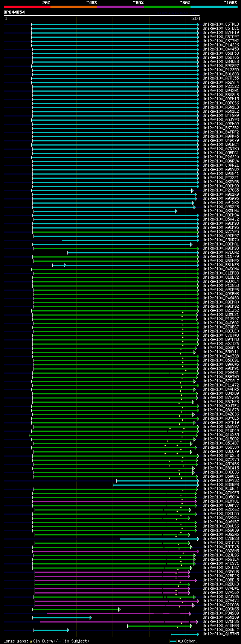Screen dimensions: 241x644
Task: Click label UniRef100_B5A4J2
Action: click(x=221, y=219)
